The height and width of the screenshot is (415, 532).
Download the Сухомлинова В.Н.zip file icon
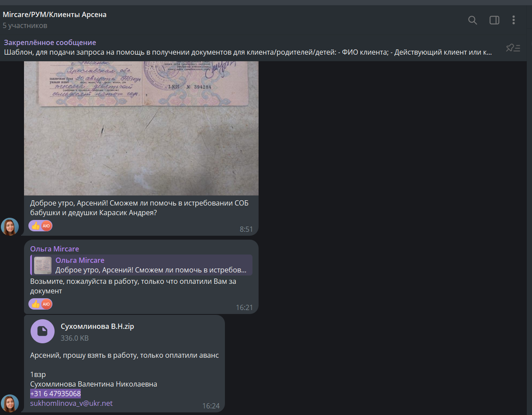[42, 331]
